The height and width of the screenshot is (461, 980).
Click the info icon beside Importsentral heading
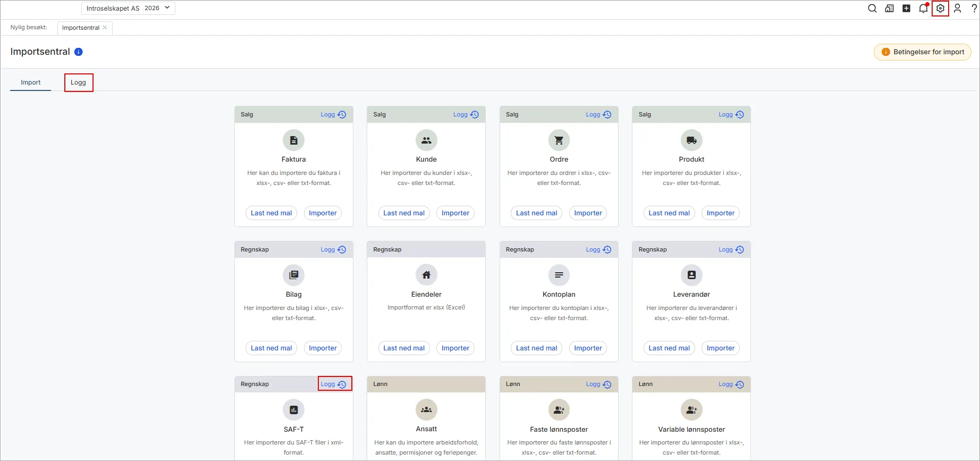79,52
